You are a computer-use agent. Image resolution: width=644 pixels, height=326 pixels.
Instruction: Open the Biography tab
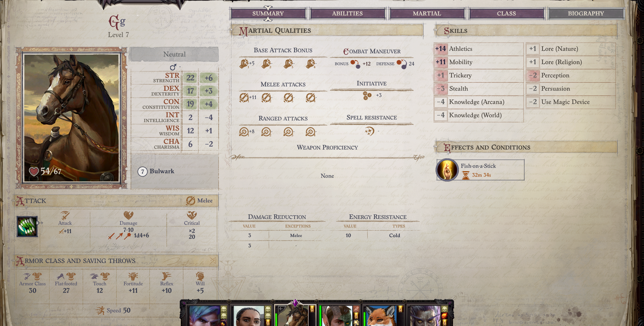(x=586, y=13)
